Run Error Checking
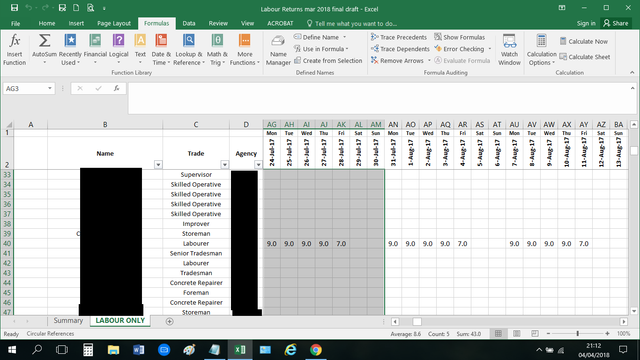640x360 pixels. point(459,49)
